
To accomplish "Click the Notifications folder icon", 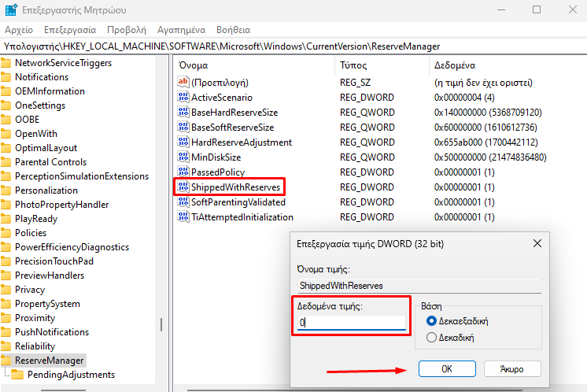I will point(6,77).
